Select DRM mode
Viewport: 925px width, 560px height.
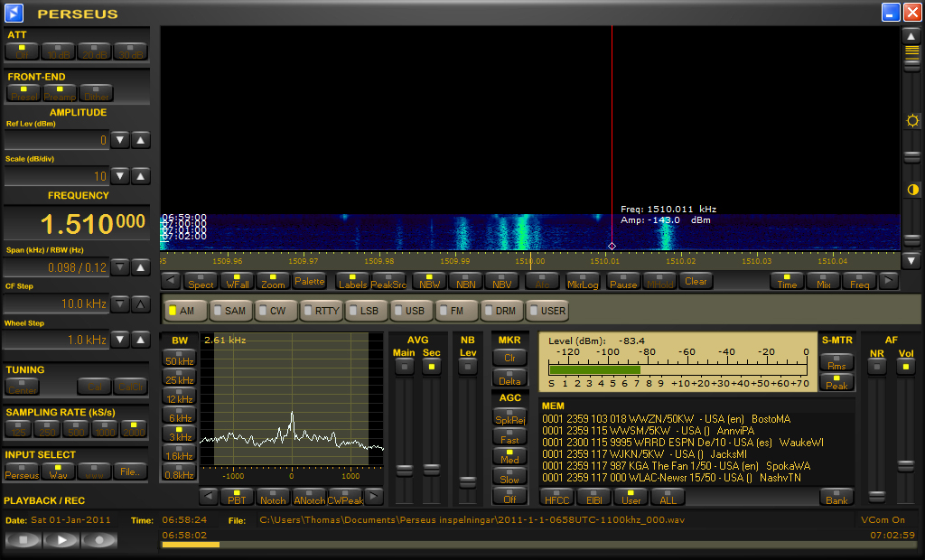pyautogui.click(x=502, y=311)
